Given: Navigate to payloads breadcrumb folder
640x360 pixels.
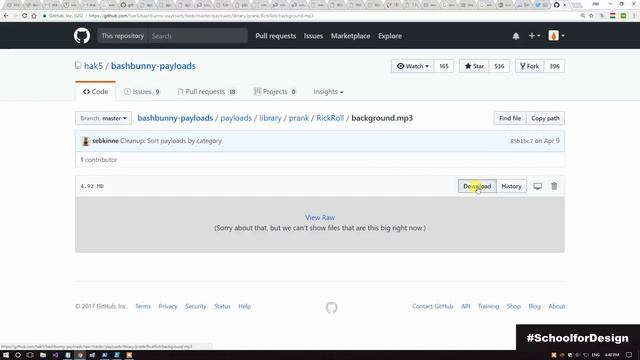Looking at the screenshot, I should click(x=236, y=118).
